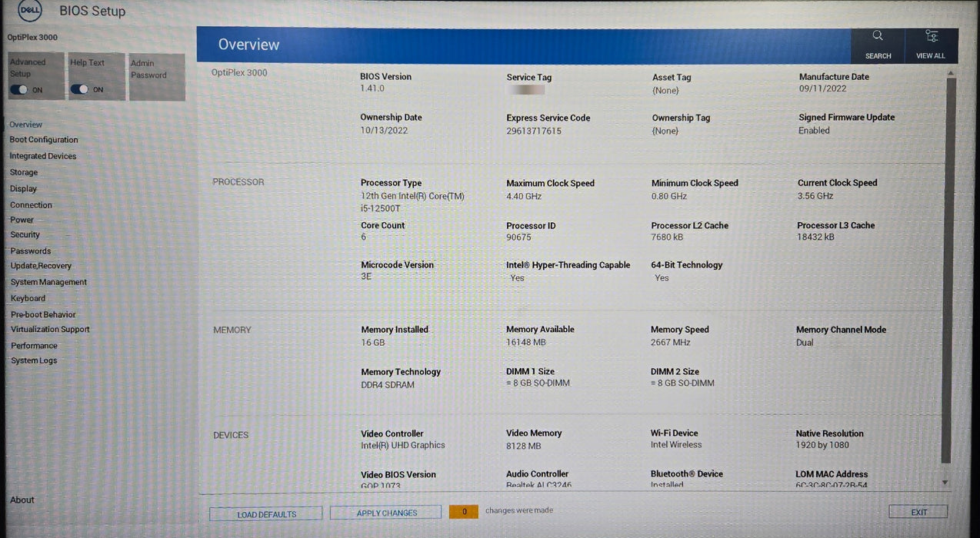
Task: Click the vertical scrollbar thumb
Action: coord(950,269)
